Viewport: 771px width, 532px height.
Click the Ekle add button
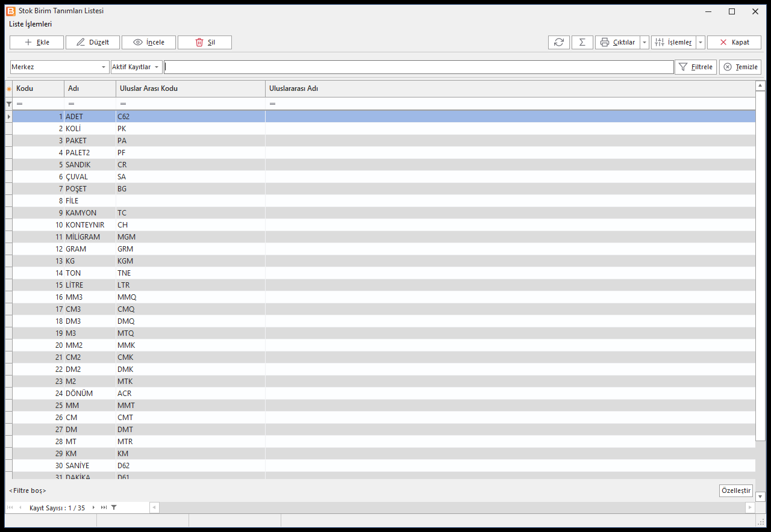pos(37,42)
